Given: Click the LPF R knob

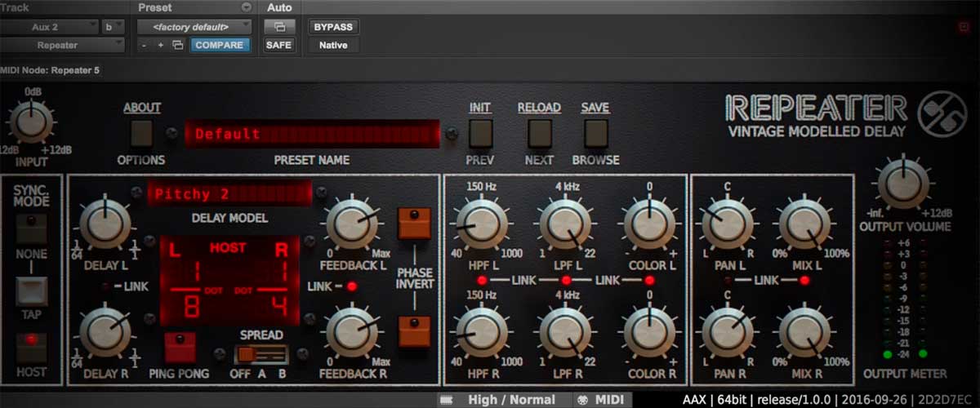Looking at the screenshot, I should [564, 333].
